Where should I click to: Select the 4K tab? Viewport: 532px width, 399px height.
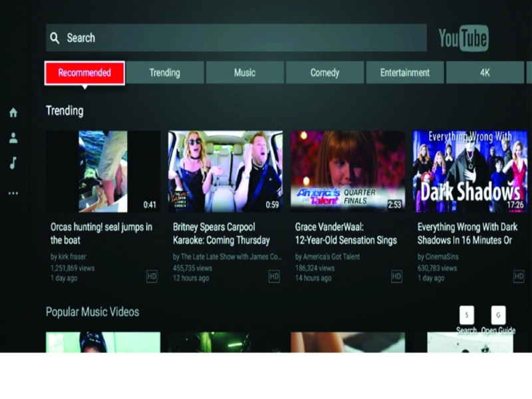485,72
